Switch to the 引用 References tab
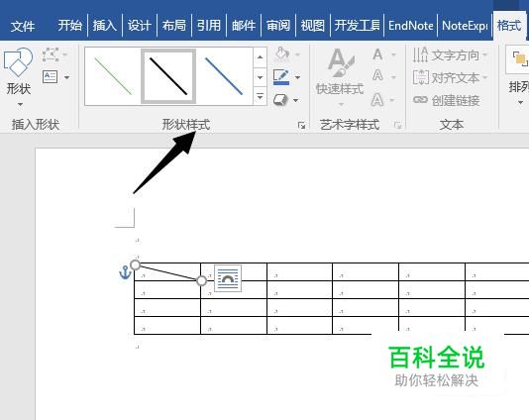The image size is (529, 420). pyautogui.click(x=209, y=26)
